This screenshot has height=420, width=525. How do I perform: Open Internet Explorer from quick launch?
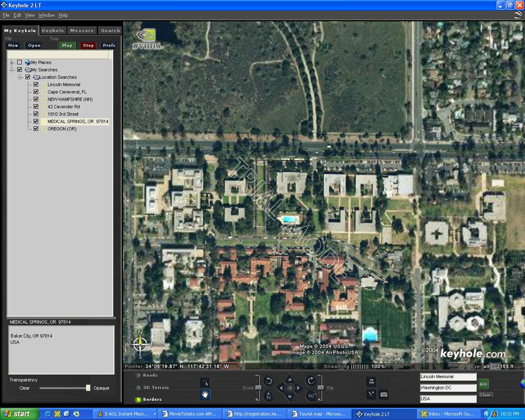pyautogui.click(x=48, y=414)
